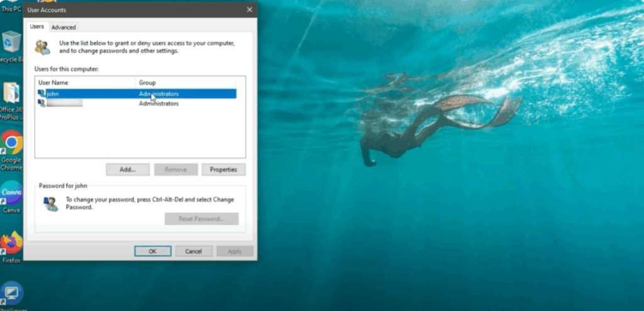This screenshot has width=644, height=311.
Task: Click the key icon in Password for john
Action: (50, 204)
